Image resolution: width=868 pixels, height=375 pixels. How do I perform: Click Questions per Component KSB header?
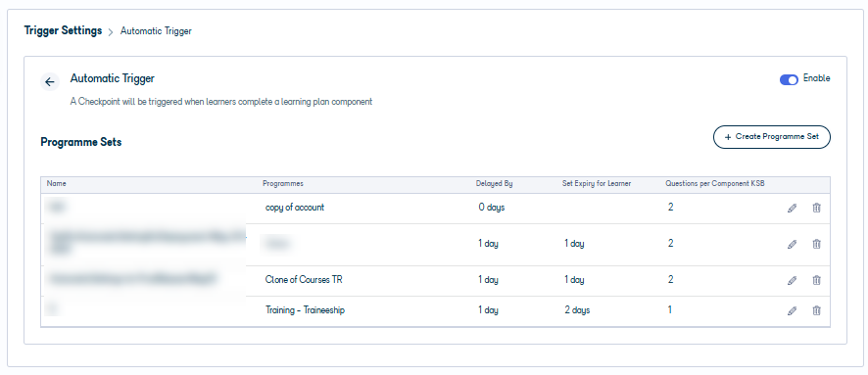click(x=714, y=184)
